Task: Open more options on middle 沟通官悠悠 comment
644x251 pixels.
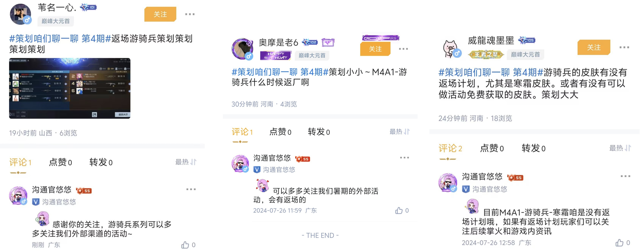Action: point(404,158)
